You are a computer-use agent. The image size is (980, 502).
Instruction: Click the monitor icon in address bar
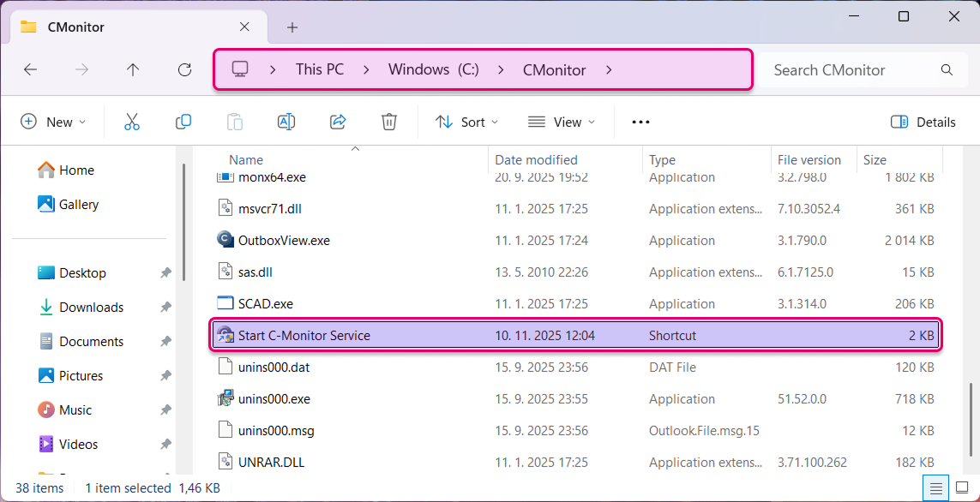point(240,70)
